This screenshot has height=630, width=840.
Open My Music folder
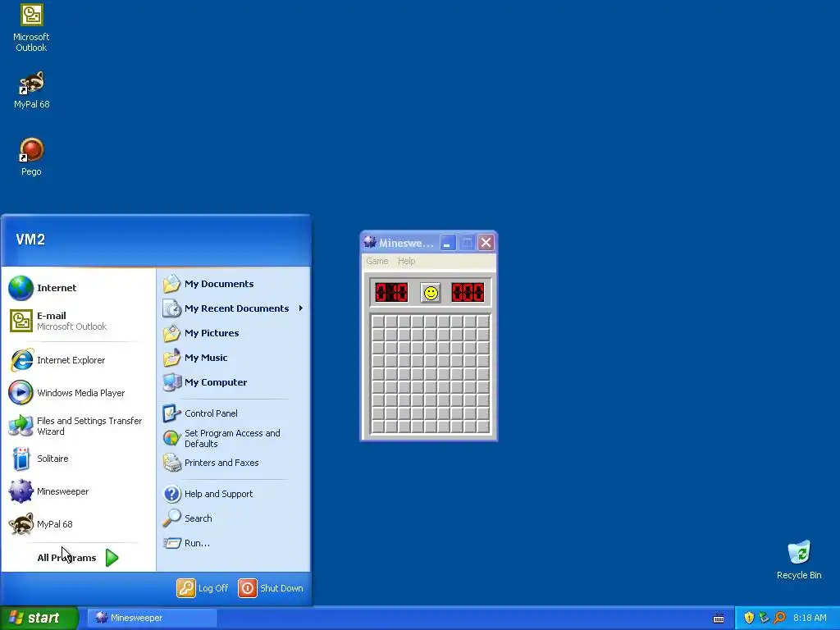(x=233, y=358)
